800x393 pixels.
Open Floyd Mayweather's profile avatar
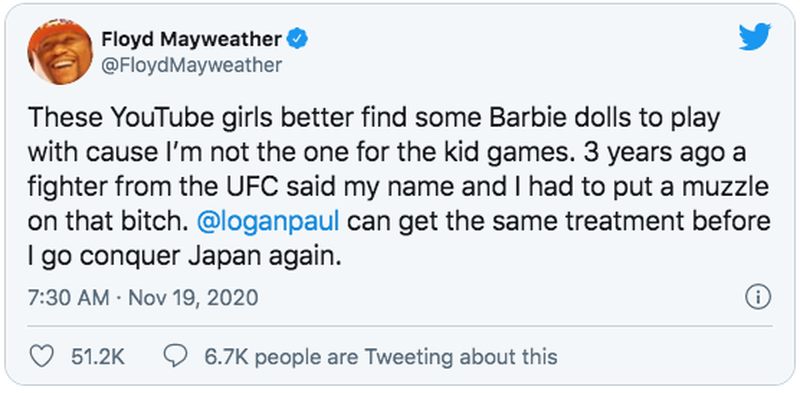pyautogui.click(x=60, y=54)
